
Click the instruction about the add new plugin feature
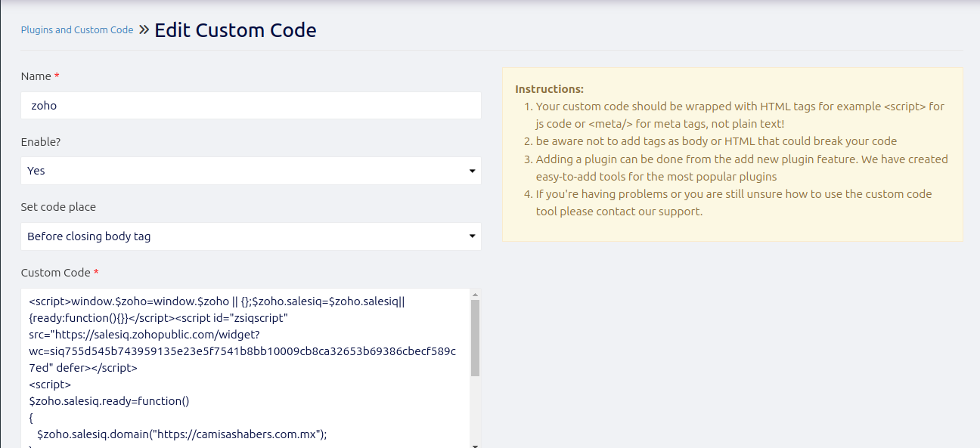tap(741, 168)
